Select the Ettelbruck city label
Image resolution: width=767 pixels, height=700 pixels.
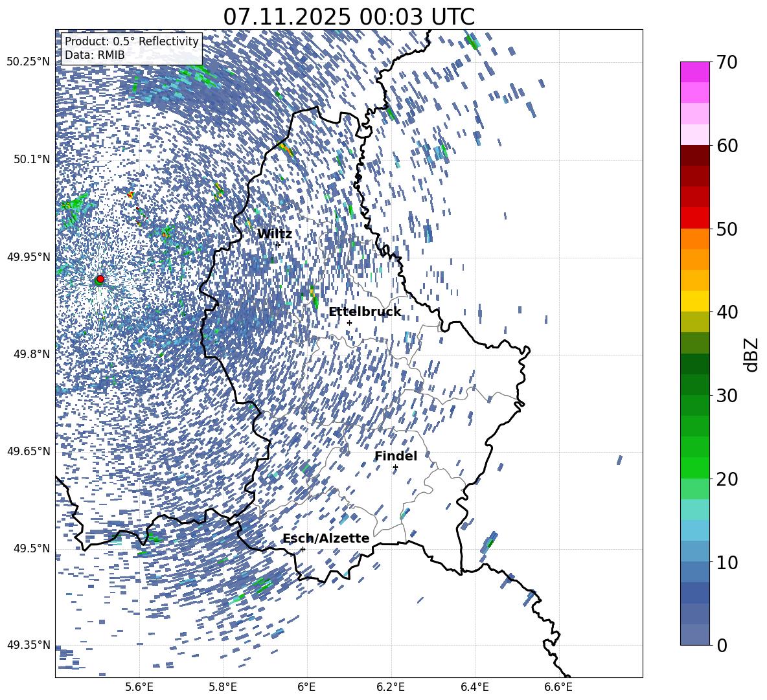365,312
